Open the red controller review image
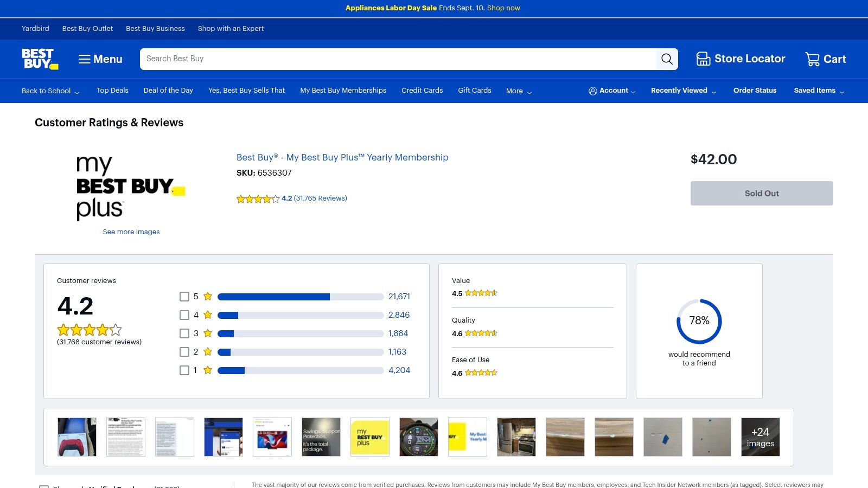Viewport: 868px width, 488px height. [77, 437]
